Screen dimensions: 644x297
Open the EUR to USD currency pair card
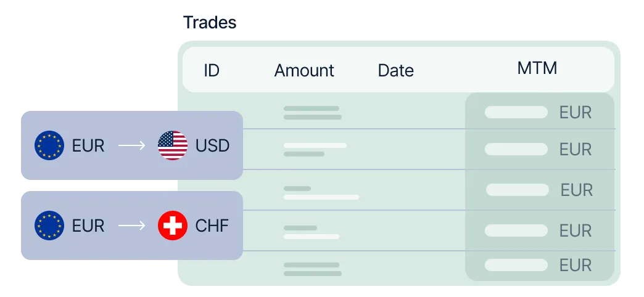tap(132, 145)
